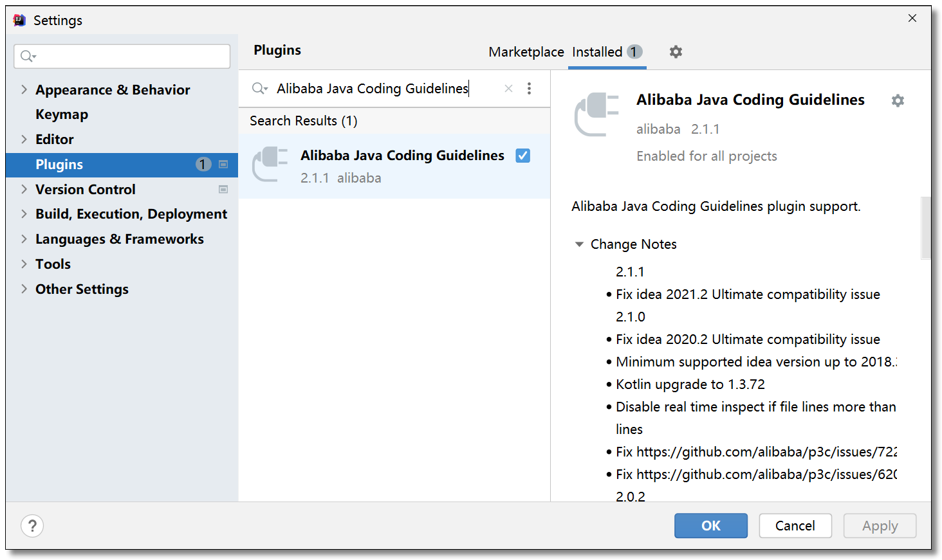Click OK to confirm settings
The height and width of the screenshot is (560, 942).
tap(711, 526)
